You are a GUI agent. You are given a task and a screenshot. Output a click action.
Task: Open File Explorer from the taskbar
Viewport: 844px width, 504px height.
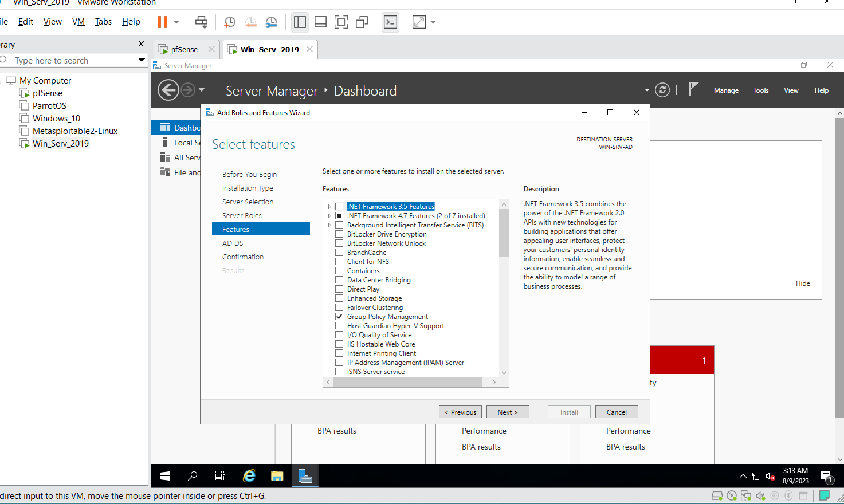[277, 476]
